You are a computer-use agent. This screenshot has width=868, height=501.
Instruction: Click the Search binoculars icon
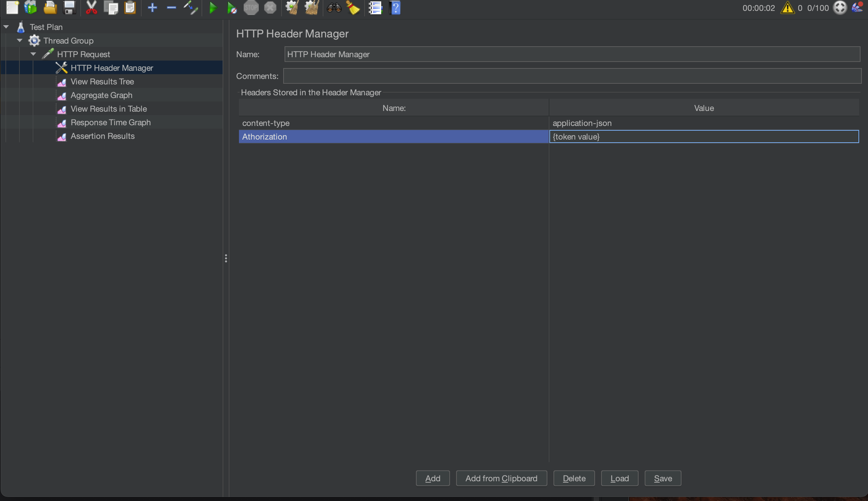tap(334, 7)
